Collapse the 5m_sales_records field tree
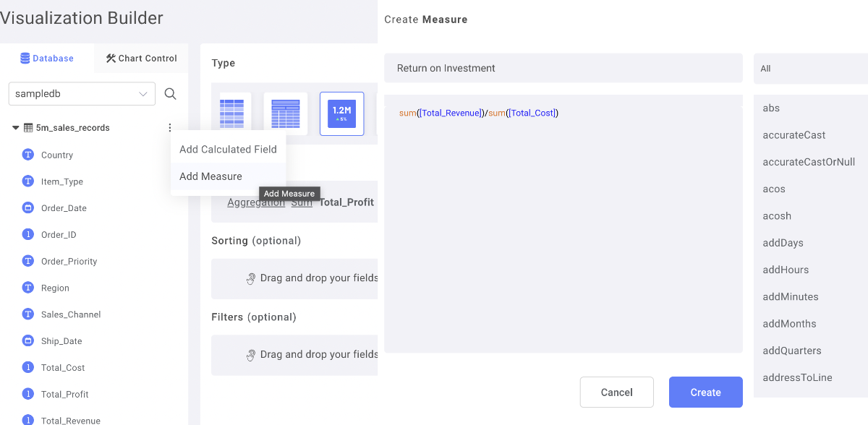The width and height of the screenshot is (868, 425). pos(14,127)
